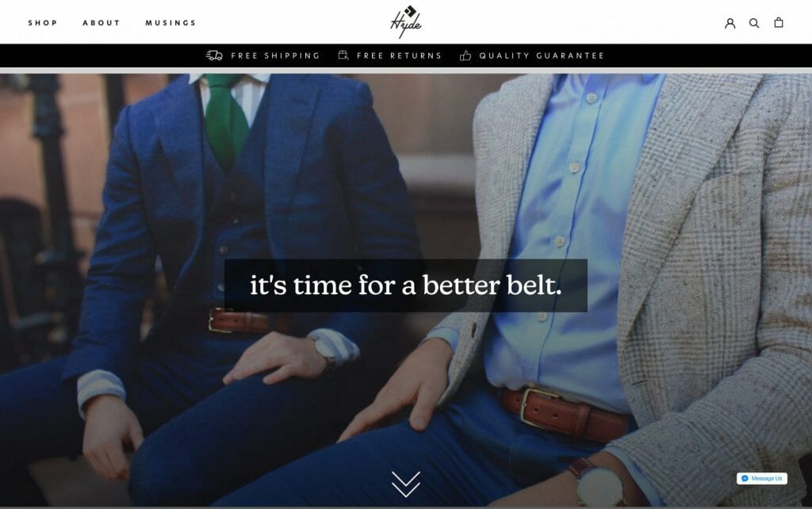Click the FREE SHIPPING text
The image size is (812, 509).
pos(275,55)
